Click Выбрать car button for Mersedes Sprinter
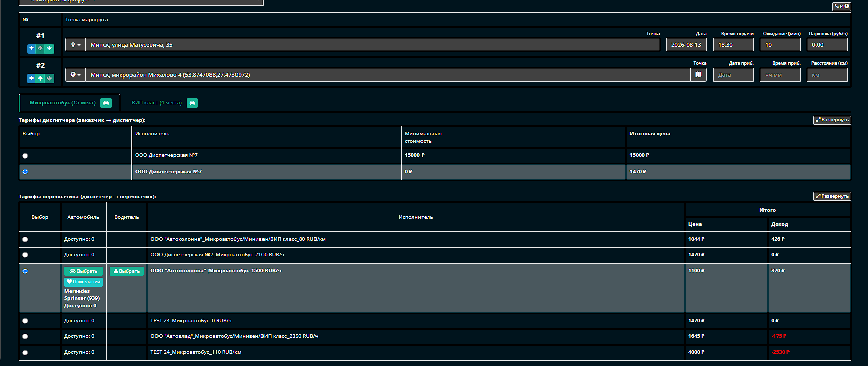 coord(84,271)
